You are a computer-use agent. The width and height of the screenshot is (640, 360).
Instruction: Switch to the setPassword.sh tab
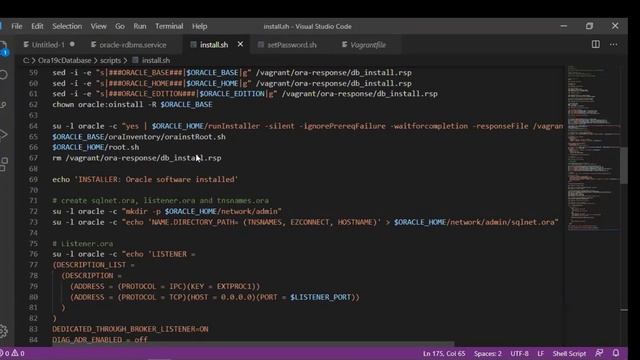click(x=292, y=45)
